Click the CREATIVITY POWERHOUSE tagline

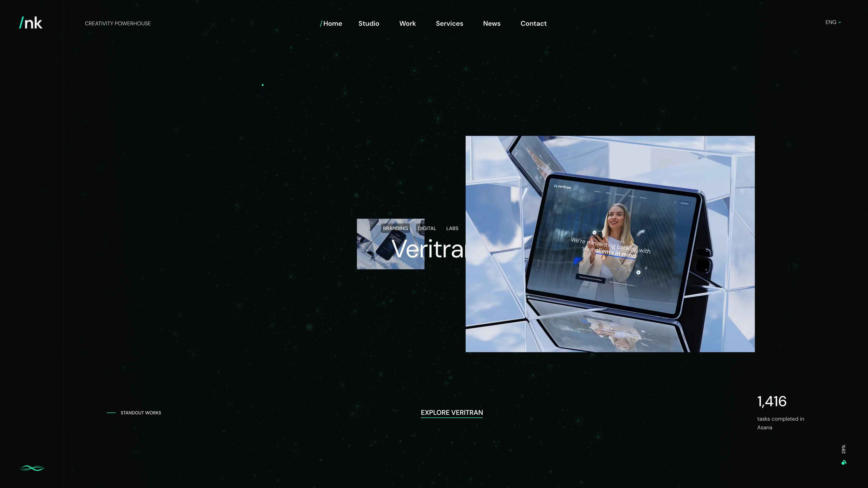(x=118, y=23)
